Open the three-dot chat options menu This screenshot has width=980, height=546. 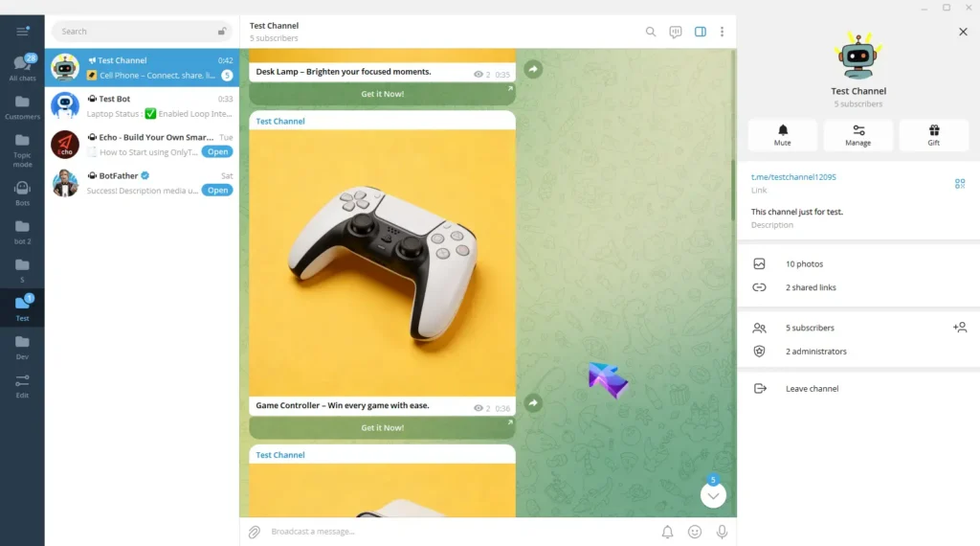point(722,32)
